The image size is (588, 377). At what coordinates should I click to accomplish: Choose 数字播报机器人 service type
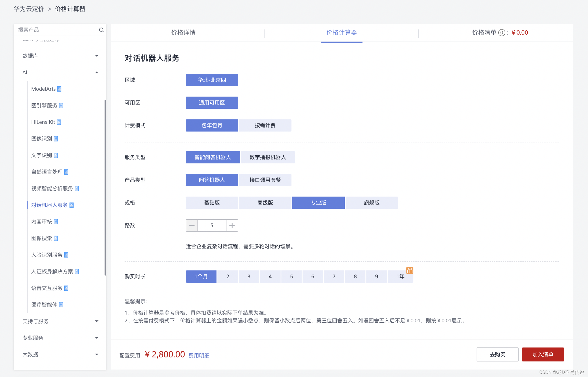(x=268, y=158)
